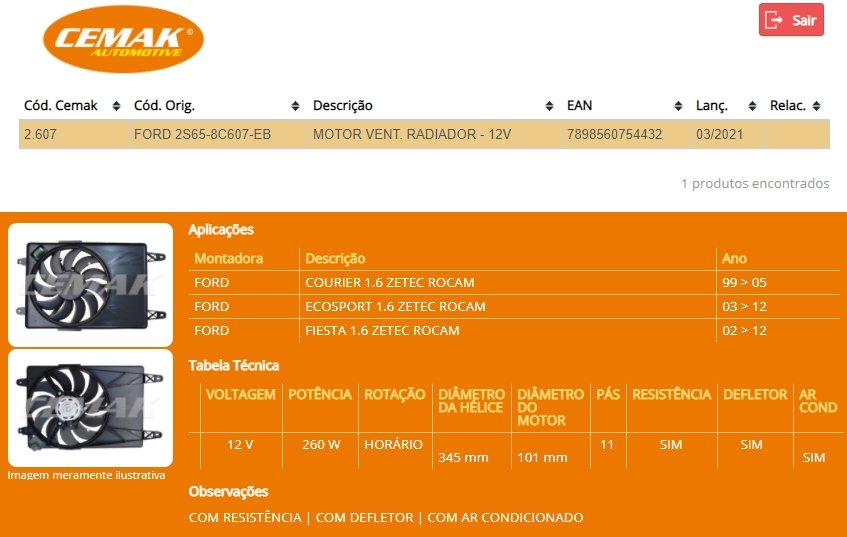Click the Ano column header

pyautogui.click(x=734, y=258)
